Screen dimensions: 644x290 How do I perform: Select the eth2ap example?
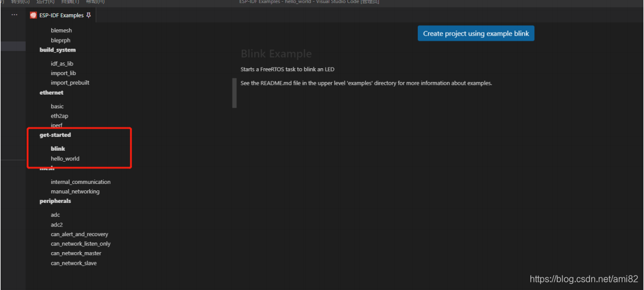coord(60,116)
